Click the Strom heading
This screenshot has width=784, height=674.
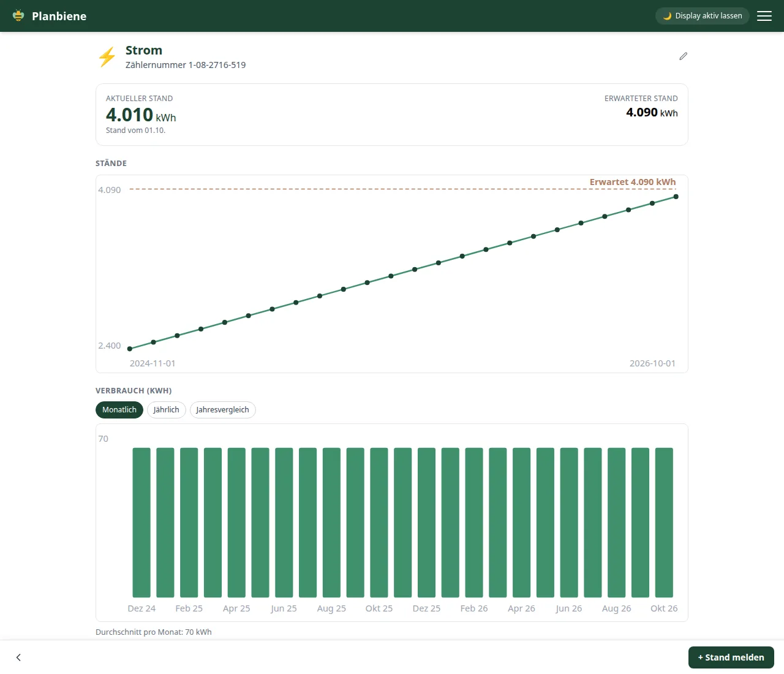click(144, 50)
